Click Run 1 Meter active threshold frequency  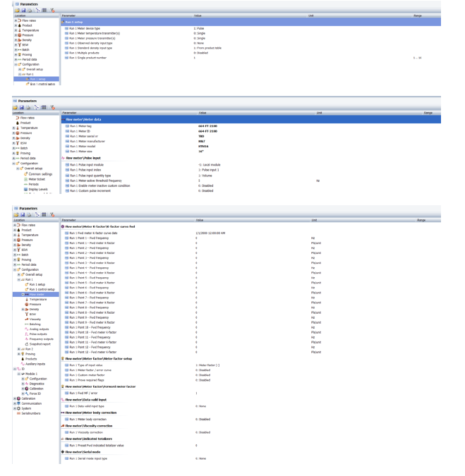coord(96,181)
